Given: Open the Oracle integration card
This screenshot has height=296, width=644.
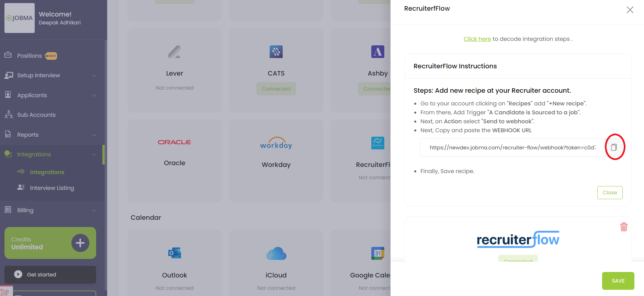Looking at the screenshot, I should point(174,161).
